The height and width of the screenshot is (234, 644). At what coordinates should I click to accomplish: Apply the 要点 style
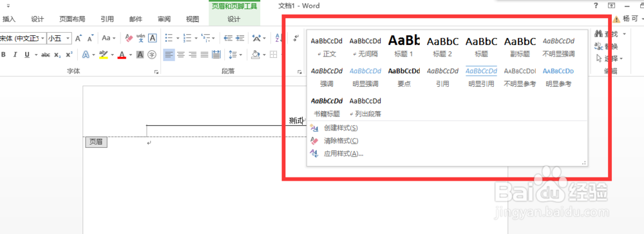[x=404, y=76]
